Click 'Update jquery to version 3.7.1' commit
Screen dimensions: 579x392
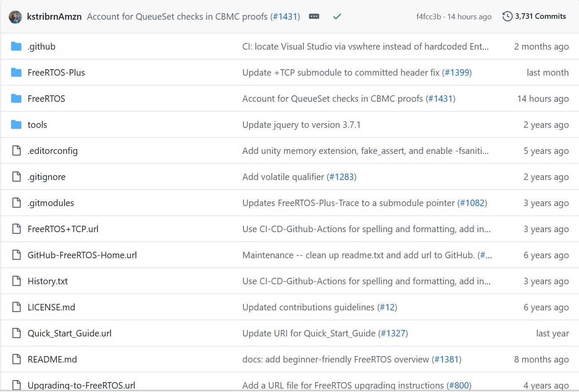coord(301,125)
